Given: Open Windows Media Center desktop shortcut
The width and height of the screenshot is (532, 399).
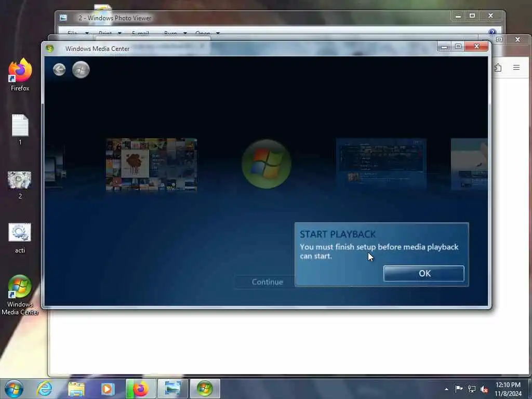Looking at the screenshot, I should point(20,295).
